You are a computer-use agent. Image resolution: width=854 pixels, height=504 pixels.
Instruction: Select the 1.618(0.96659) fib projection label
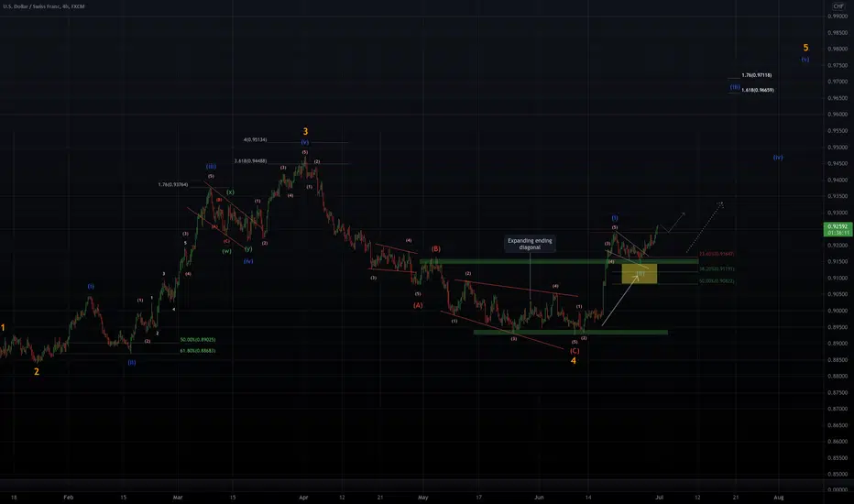(758, 90)
